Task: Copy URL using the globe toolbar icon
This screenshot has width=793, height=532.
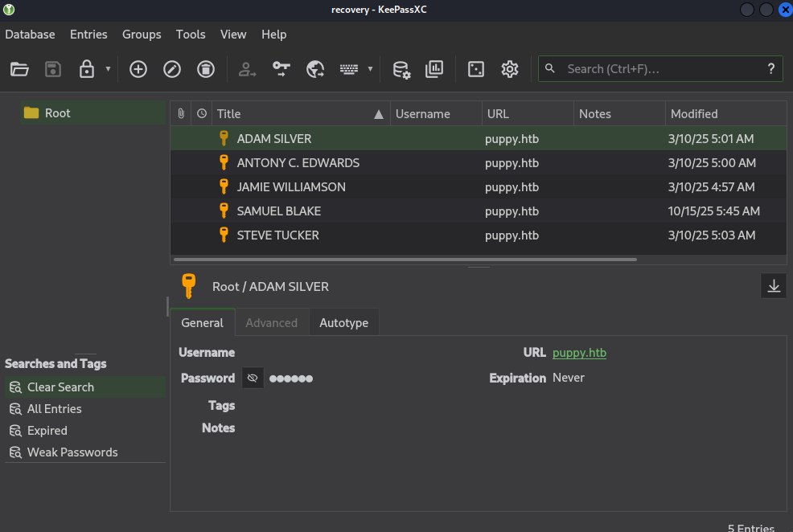Action: (x=315, y=69)
